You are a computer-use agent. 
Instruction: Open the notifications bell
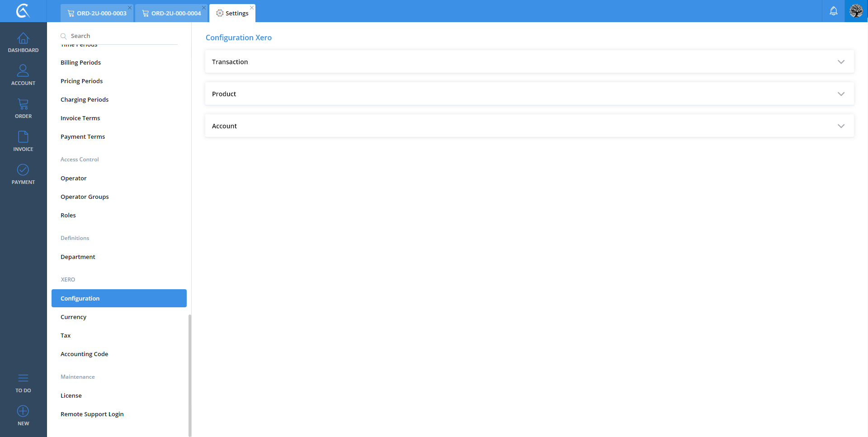[833, 11]
